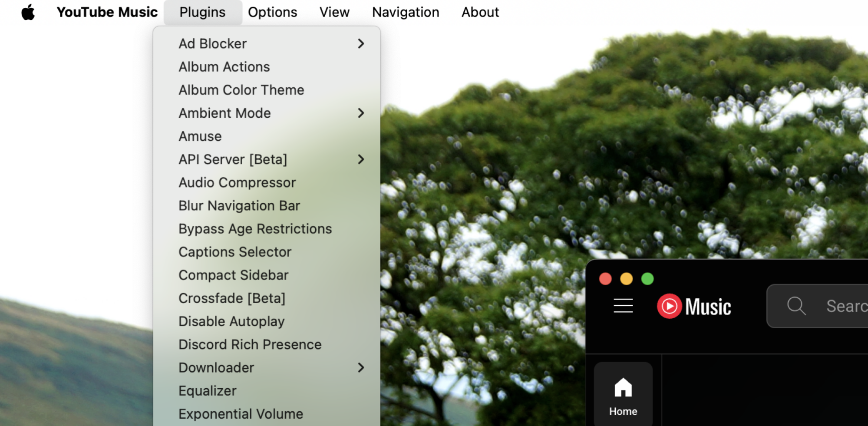Expand the API Server [Beta] submenu arrow
The height and width of the screenshot is (426, 868).
coord(361,159)
